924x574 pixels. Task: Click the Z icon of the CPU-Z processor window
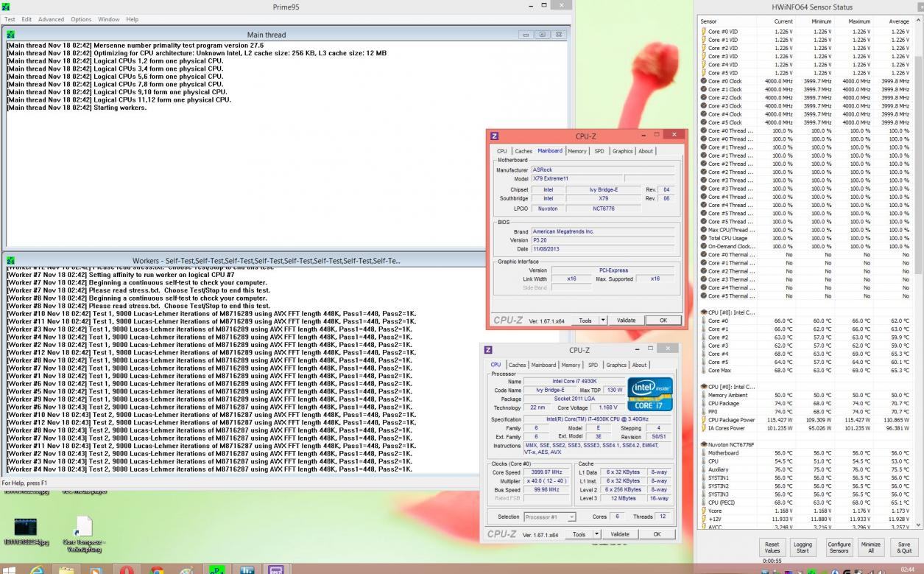point(489,350)
